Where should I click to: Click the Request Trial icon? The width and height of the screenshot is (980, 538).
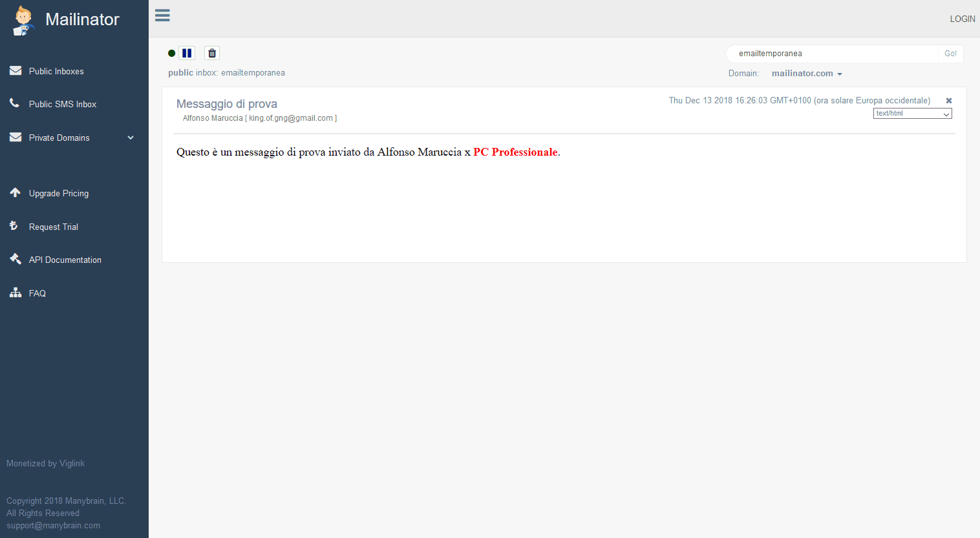pos(14,226)
